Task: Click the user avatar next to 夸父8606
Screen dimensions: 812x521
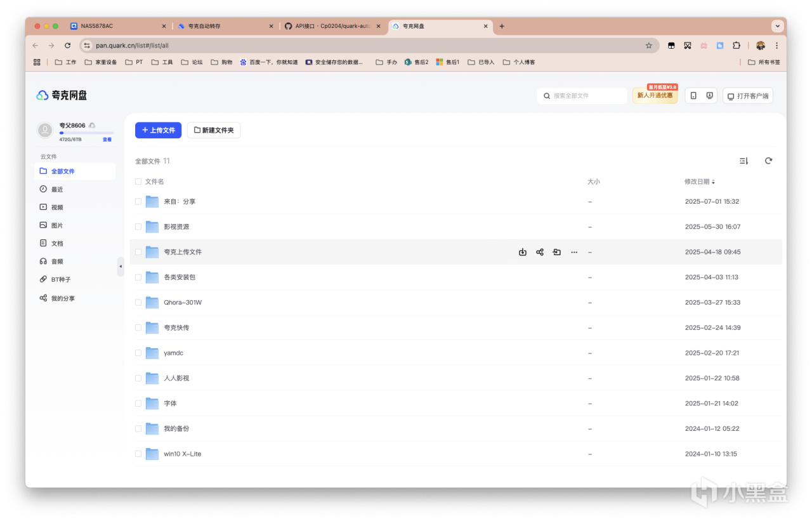Action: 45,130
